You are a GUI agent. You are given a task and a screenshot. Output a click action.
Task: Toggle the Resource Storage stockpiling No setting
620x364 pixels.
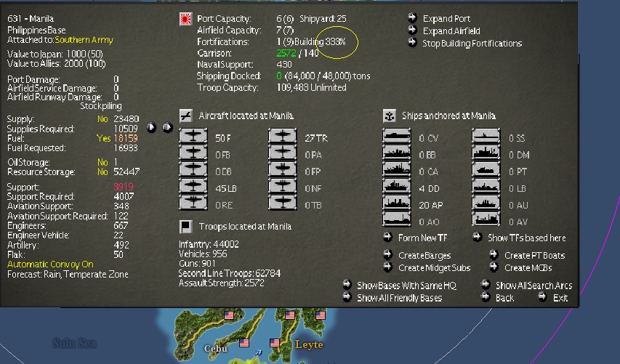[102, 172]
